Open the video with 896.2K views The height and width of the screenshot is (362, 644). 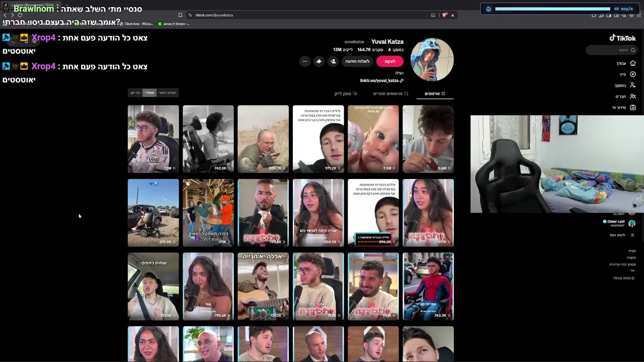[373, 213]
